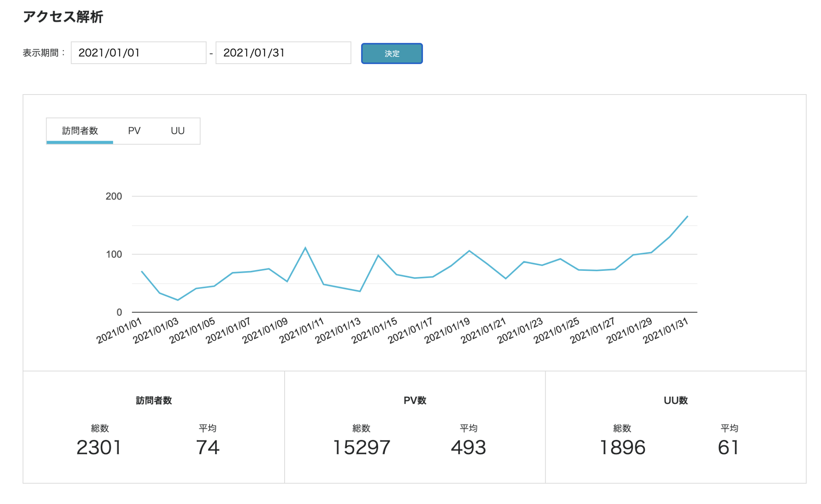Click the 訪問者数 total value 2301

(x=99, y=448)
